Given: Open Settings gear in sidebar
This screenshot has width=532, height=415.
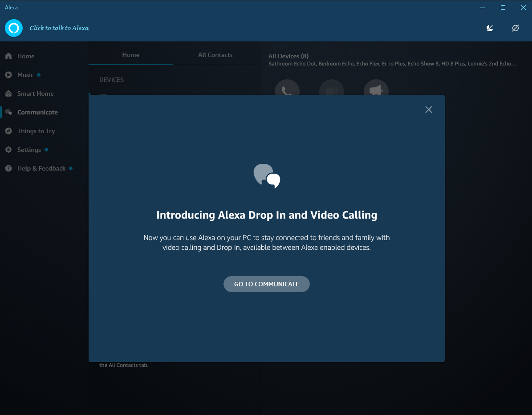Looking at the screenshot, I should 29,150.
